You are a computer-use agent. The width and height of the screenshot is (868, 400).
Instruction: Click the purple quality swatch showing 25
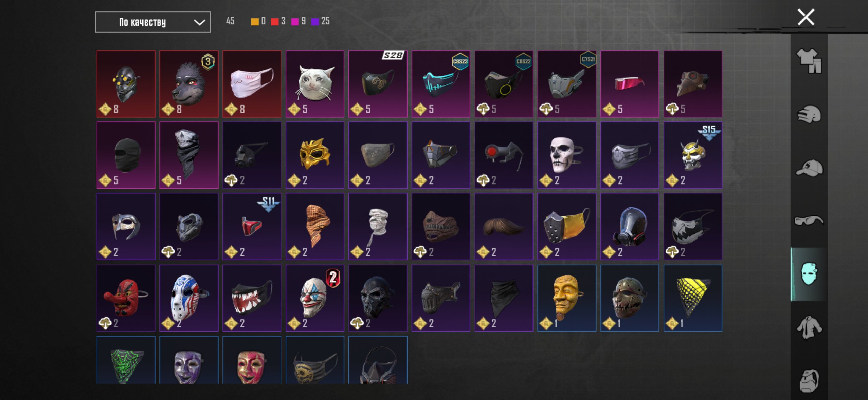321,21
